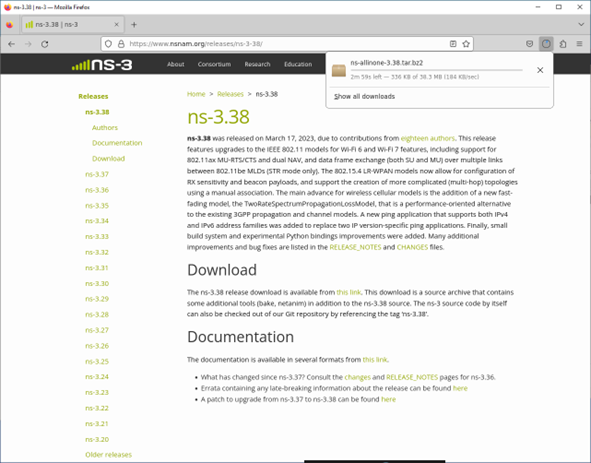Viewport: 591px width, 463px height.
Task: Click the ns-3 site logo
Action: pos(102,65)
